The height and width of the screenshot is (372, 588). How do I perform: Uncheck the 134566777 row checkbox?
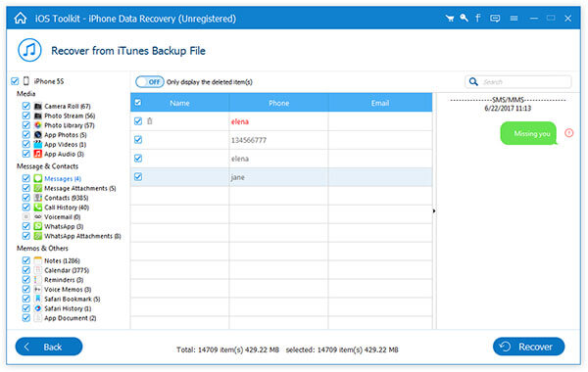pyautogui.click(x=138, y=140)
